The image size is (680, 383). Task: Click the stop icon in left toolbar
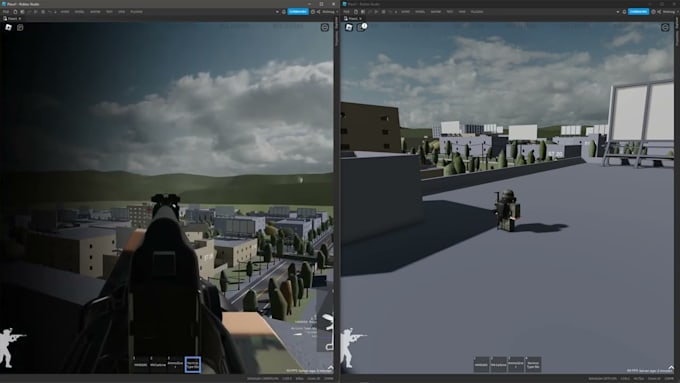[43, 12]
